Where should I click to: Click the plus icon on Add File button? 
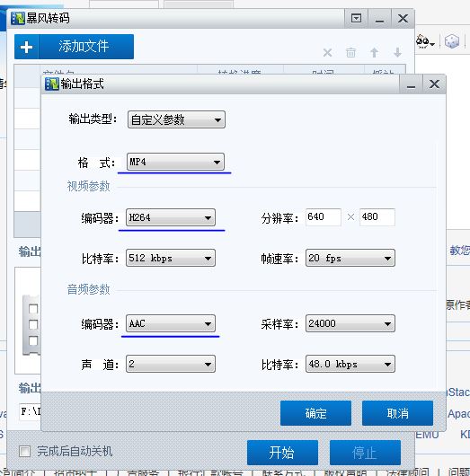coord(26,47)
